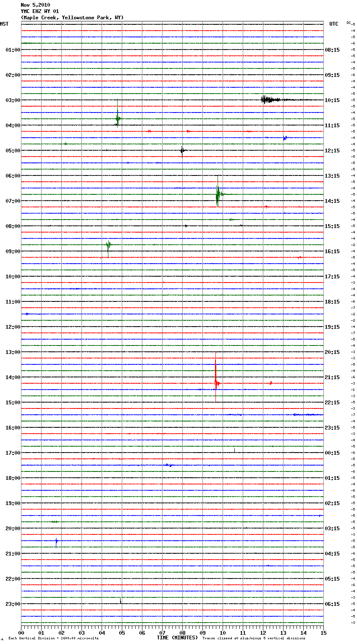This screenshot has width=357, height=644.
Task: Select the 03:00 MST row label
Action: (x=13, y=100)
